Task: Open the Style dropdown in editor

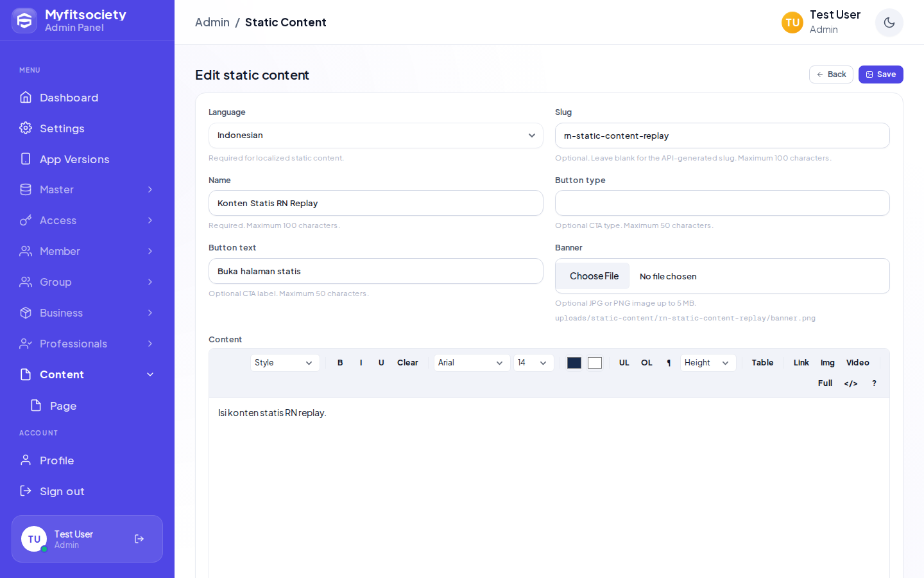Action: click(285, 363)
